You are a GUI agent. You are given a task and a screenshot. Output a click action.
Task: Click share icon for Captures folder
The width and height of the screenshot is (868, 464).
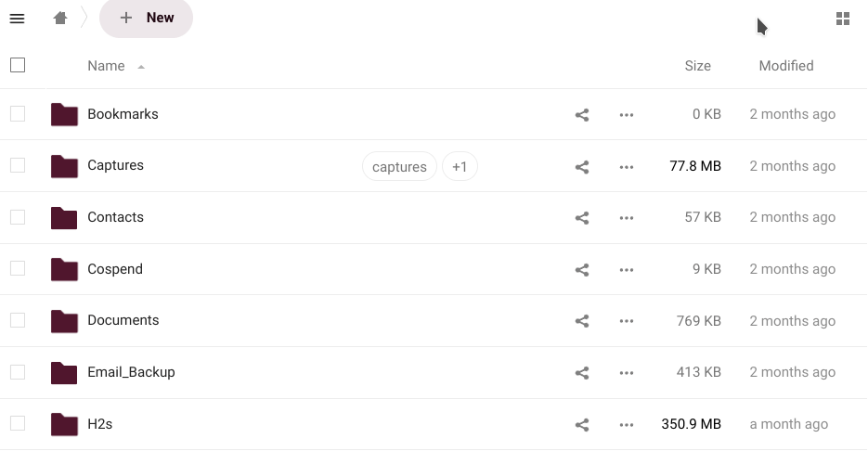(582, 167)
